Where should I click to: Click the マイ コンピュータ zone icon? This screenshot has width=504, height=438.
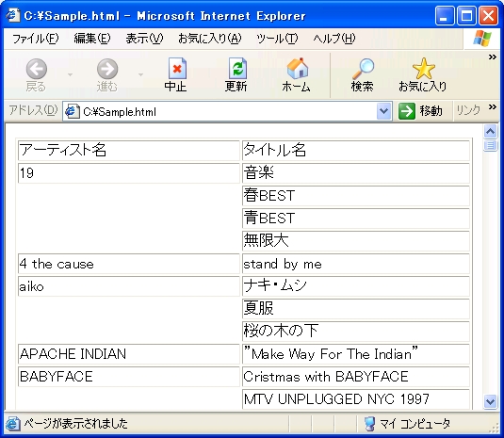pos(370,424)
